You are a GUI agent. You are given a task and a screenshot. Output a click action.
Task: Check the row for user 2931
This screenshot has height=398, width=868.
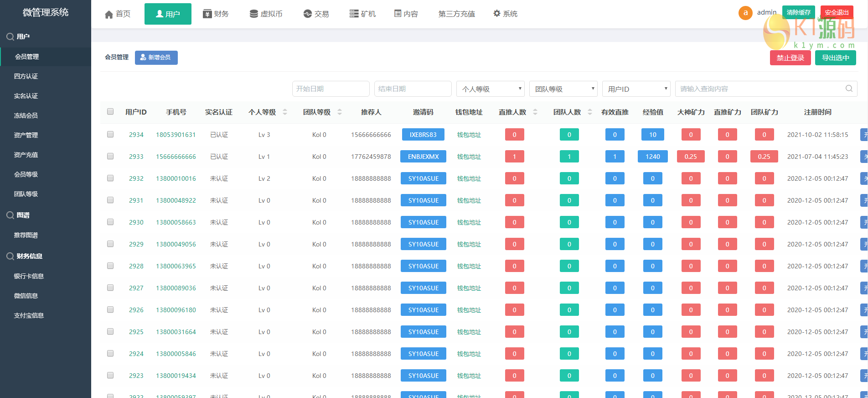pyautogui.click(x=110, y=200)
